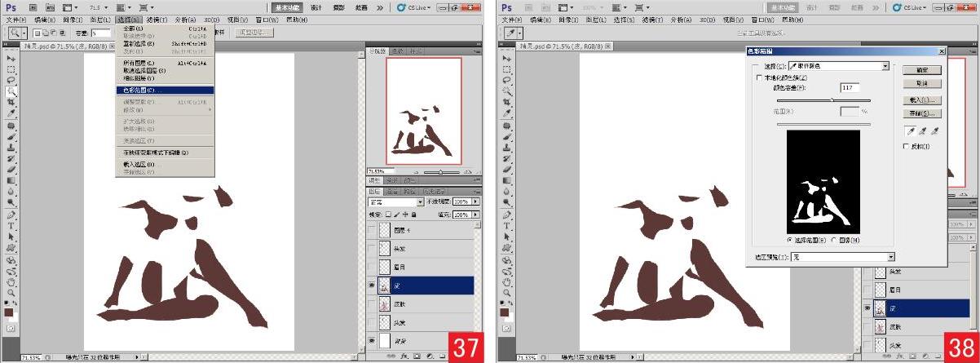This screenshot has height=363, width=980.
Task: Click 设计 workspace button in right window
Action: (811, 7)
